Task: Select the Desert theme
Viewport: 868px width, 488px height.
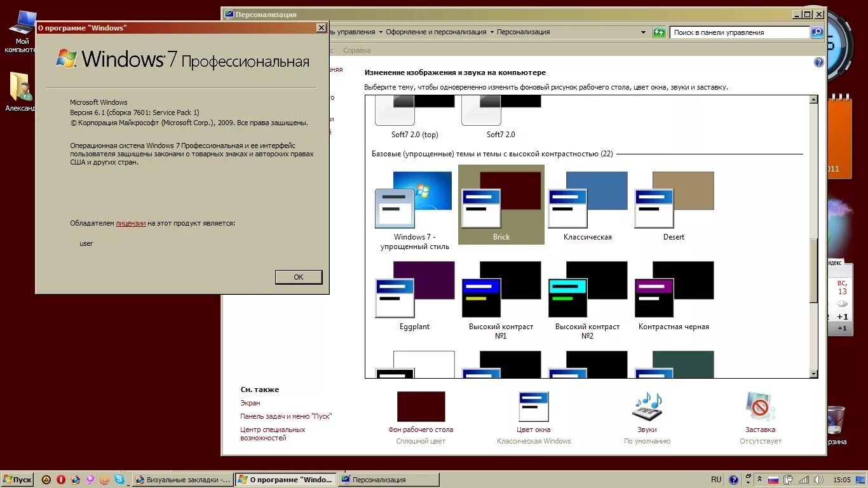Action: (674, 206)
